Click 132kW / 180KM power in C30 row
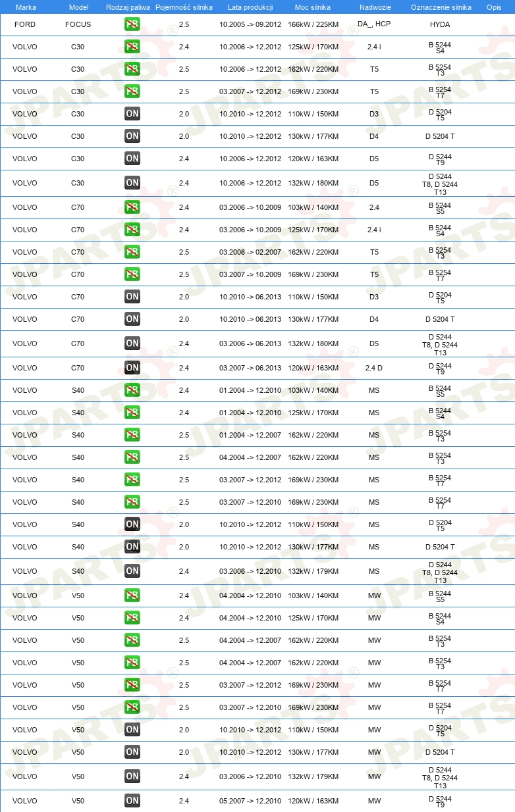 313,183
